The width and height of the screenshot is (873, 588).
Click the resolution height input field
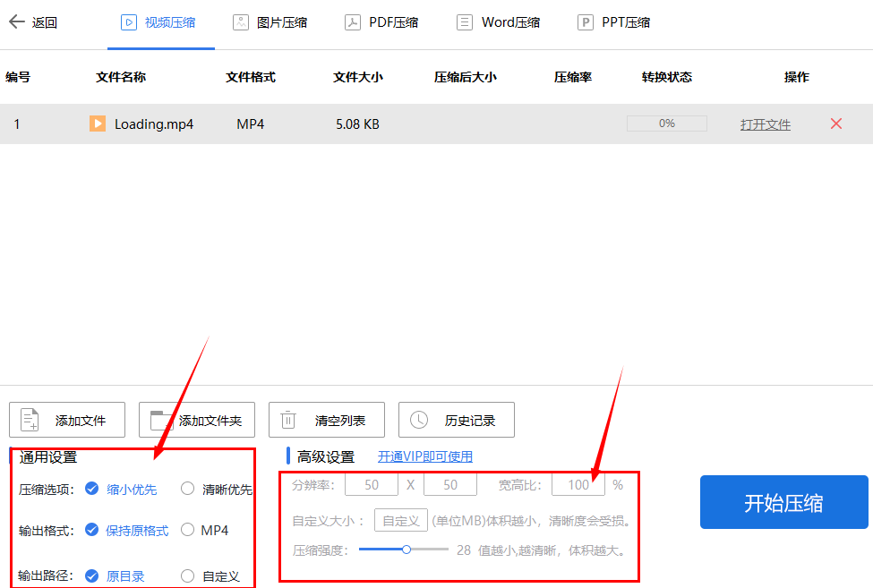click(x=449, y=484)
